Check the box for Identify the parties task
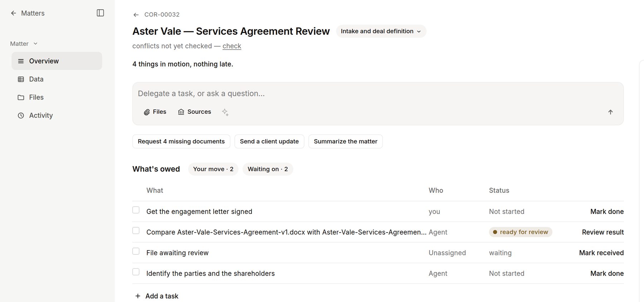 tap(136, 272)
